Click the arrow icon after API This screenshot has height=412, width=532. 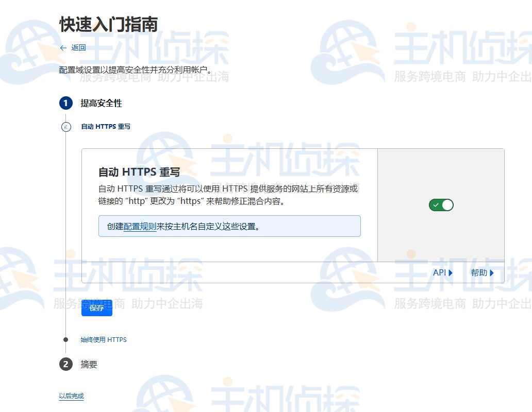(451, 273)
